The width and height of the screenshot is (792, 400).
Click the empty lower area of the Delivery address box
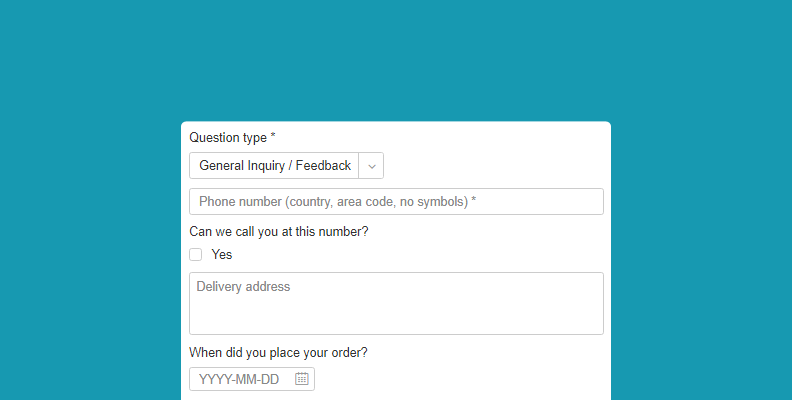tap(397, 318)
